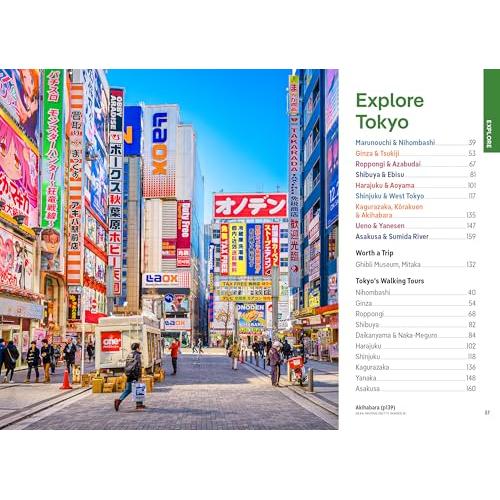
Task: Open the Daikanyama & Naka-Meguro walking tour
Action: pos(415,335)
